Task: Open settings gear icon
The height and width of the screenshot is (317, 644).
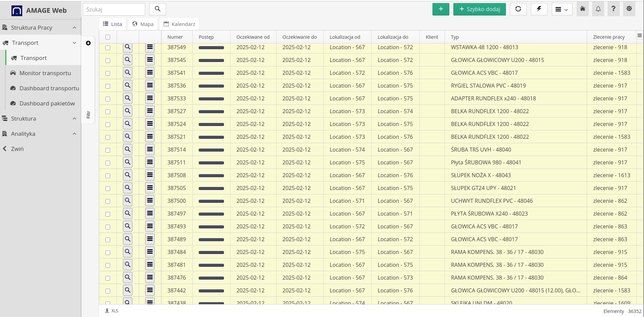Action: (x=629, y=9)
